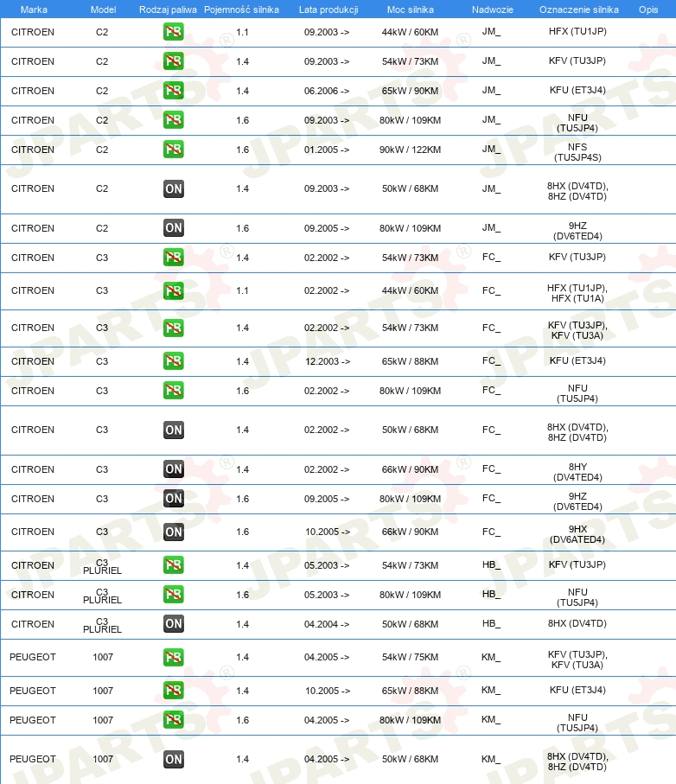
Task: Click the NFS (TU5JP4S) engine code
Action: coord(577,152)
